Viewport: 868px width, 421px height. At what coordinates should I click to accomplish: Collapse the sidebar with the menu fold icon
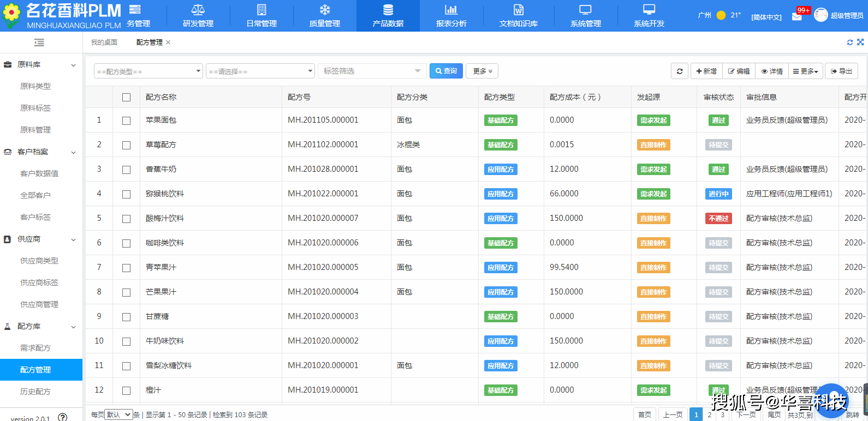39,43
